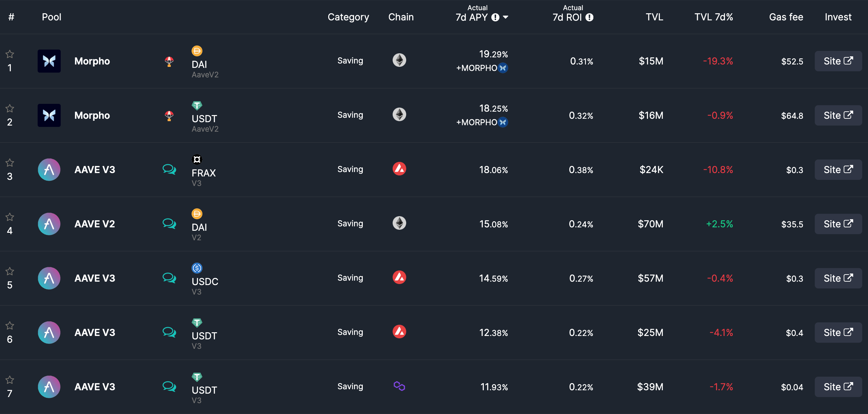Click the +2.5% TVL change value
The height and width of the screenshot is (414, 868).
(x=719, y=224)
